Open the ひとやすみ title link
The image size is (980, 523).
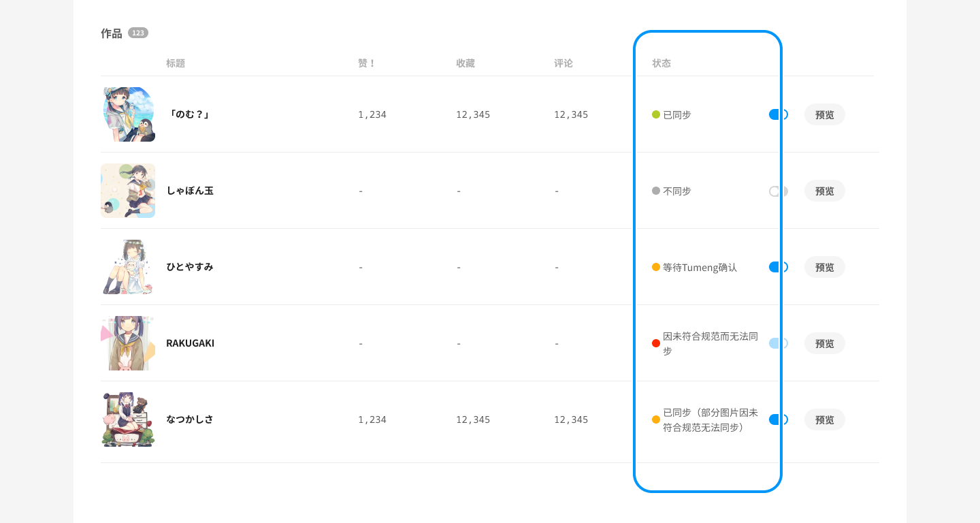coord(190,267)
